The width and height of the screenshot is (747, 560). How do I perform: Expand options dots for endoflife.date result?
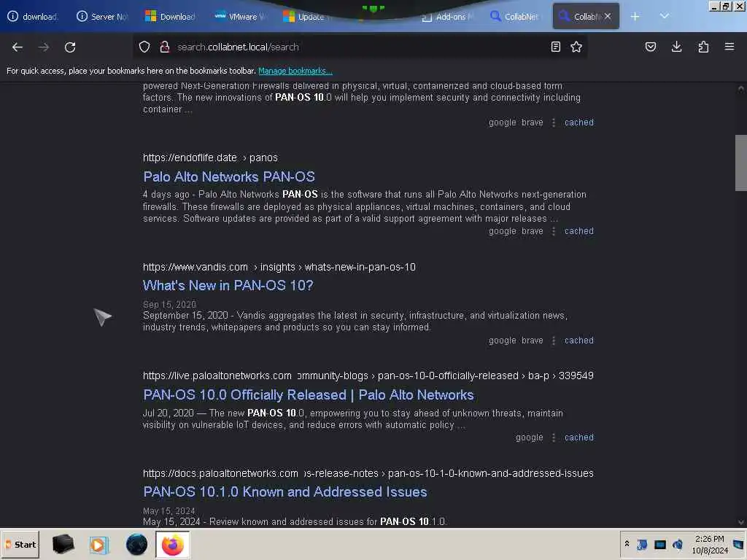[554, 231]
